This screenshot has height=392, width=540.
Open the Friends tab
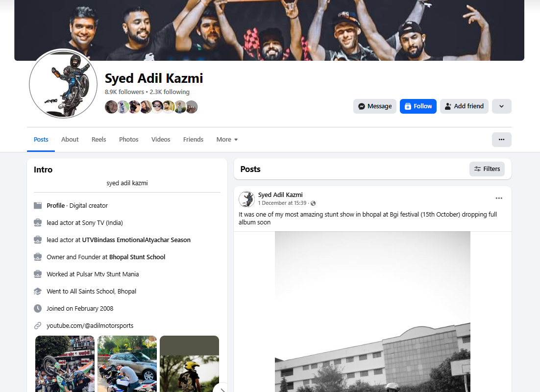(x=193, y=140)
